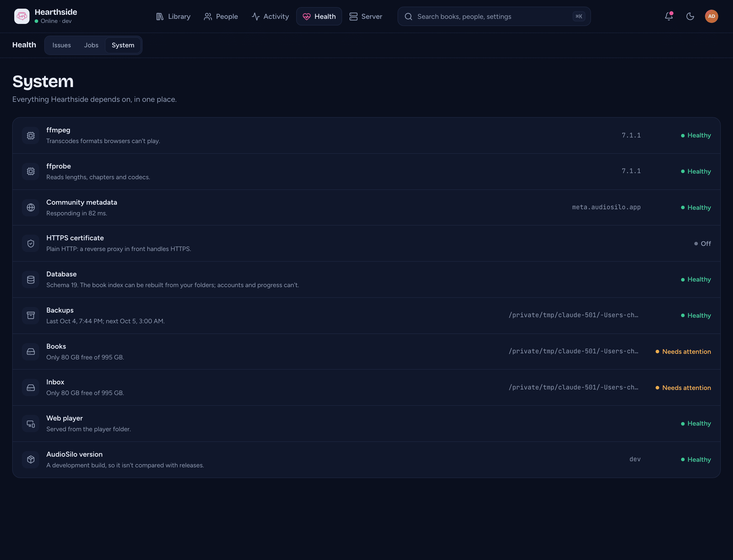Click the ⌘K shortcut badge
This screenshot has width=733, height=560.
click(579, 16)
